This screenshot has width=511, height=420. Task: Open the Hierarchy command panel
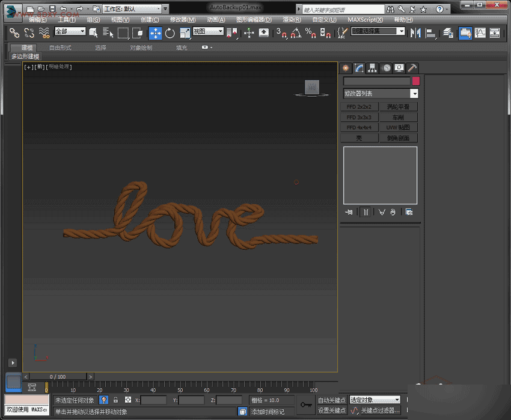pyautogui.click(x=373, y=68)
